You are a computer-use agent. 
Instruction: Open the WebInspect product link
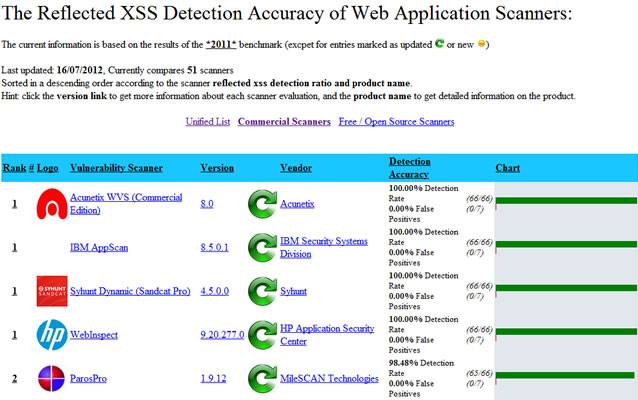(x=94, y=335)
